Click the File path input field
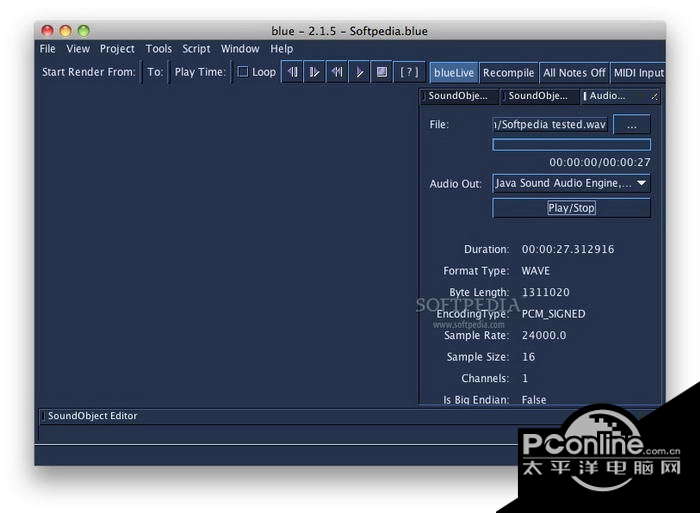Viewport: 700px width, 513px height. [x=550, y=125]
